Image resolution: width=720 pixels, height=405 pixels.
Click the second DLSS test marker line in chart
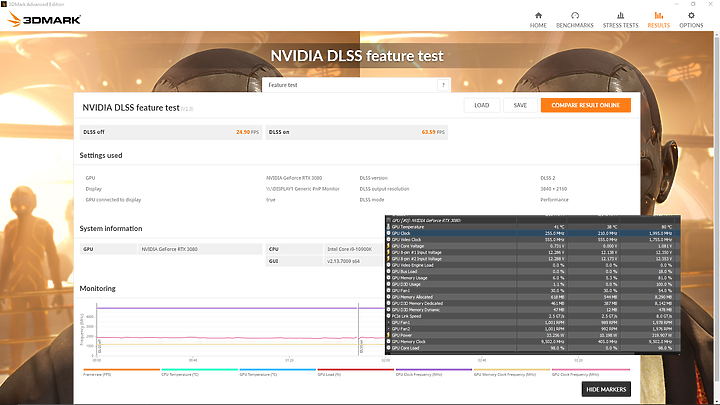tap(359, 330)
